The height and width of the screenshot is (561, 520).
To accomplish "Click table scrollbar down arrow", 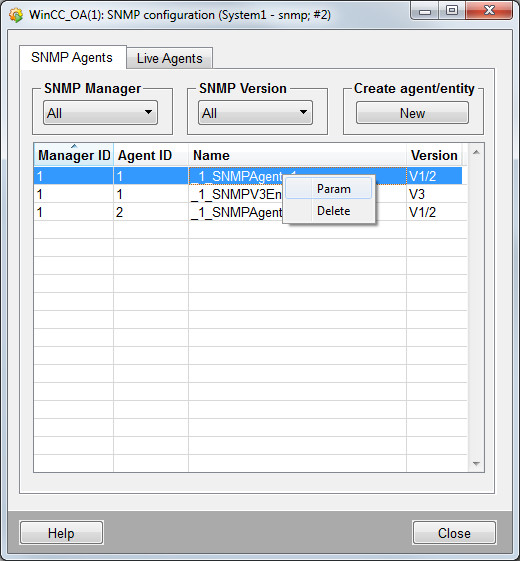I will pyautogui.click(x=476, y=464).
